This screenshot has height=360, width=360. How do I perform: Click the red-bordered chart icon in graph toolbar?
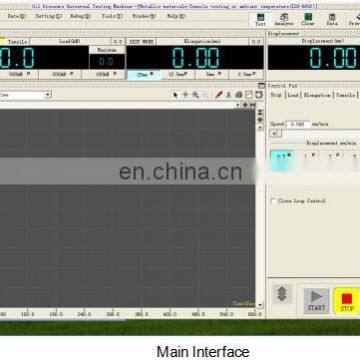pos(249,95)
